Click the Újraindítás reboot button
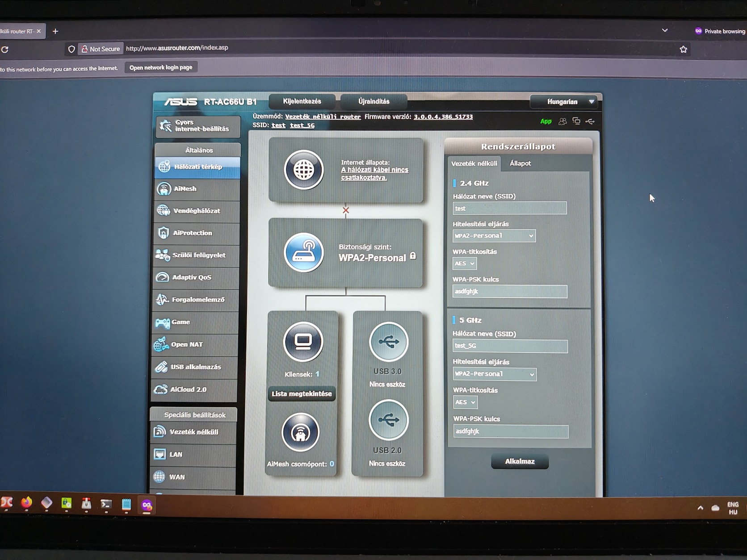This screenshot has width=747, height=560. pyautogui.click(x=374, y=101)
